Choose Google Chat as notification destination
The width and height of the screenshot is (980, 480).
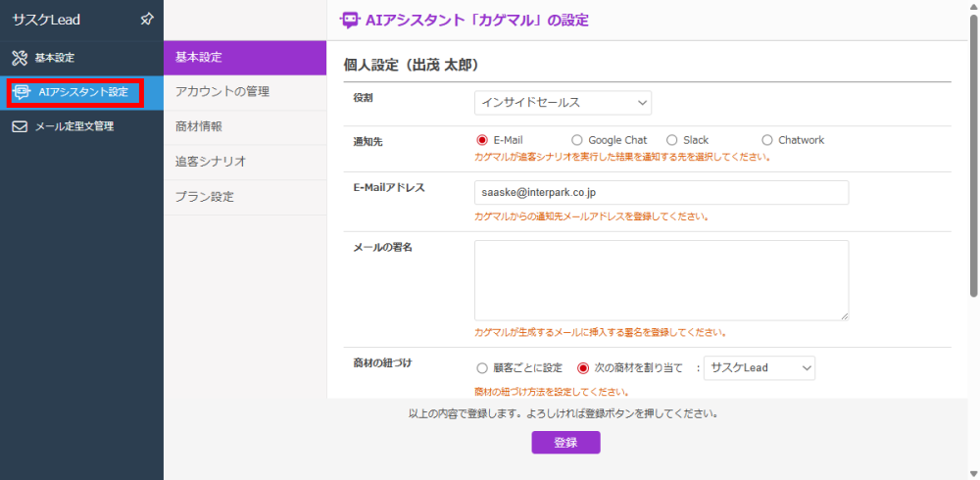(x=577, y=140)
